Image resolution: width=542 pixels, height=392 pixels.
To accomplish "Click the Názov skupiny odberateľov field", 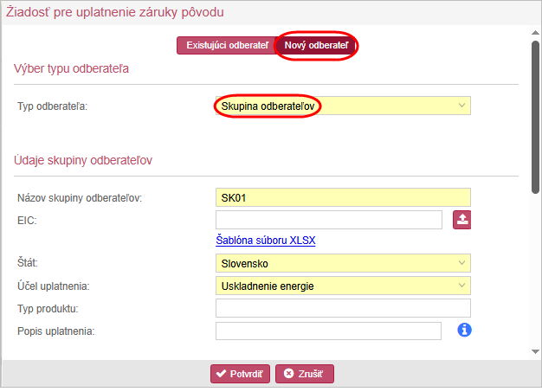I will pos(343,197).
